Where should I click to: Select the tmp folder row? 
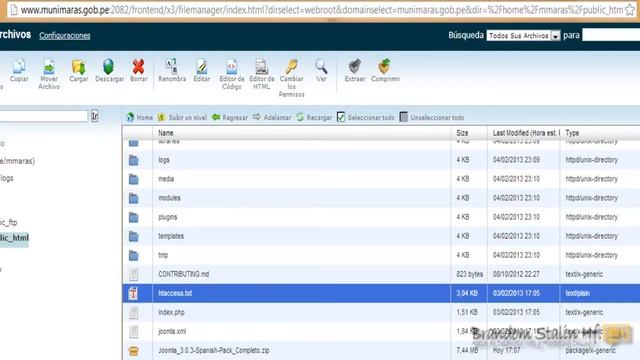click(x=381, y=256)
